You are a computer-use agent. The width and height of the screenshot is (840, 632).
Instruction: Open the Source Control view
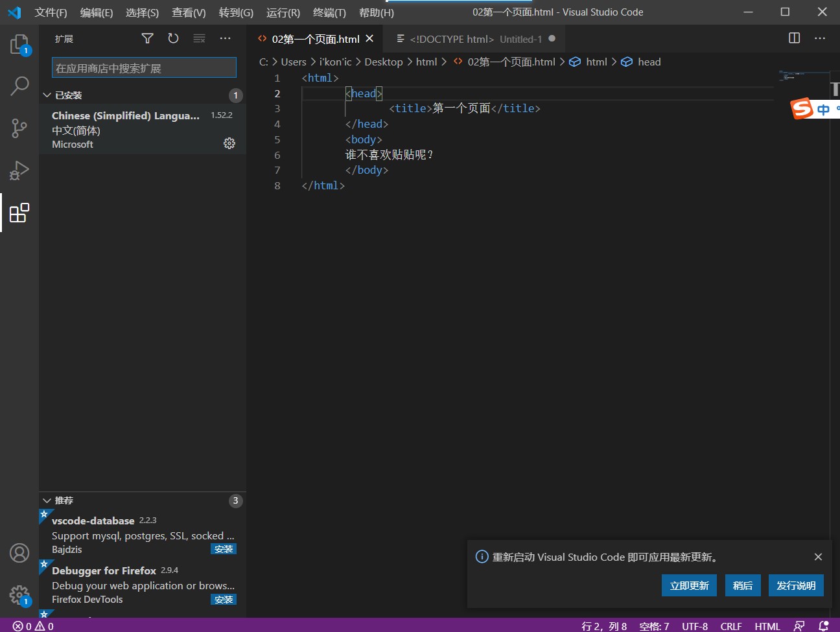coord(19,128)
